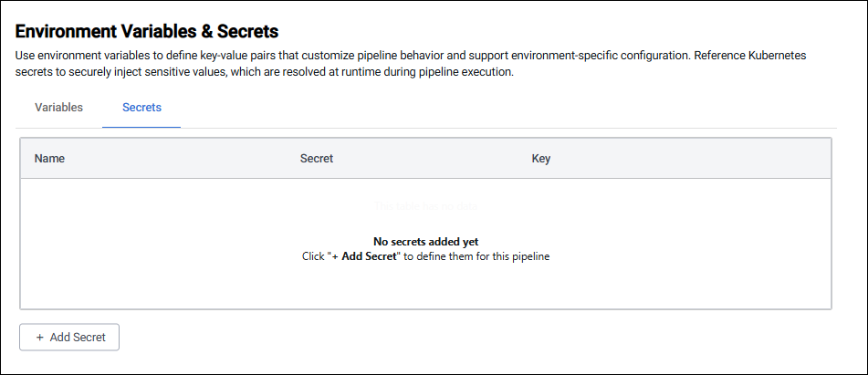Click the Secret column header
The height and width of the screenshot is (375, 868).
coord(316,159)
